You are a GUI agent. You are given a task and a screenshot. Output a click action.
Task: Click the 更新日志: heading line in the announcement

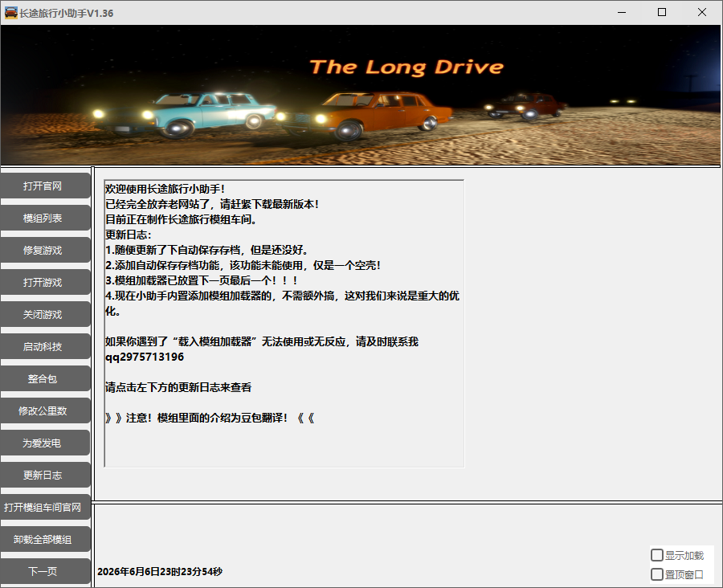pos(129,235)
